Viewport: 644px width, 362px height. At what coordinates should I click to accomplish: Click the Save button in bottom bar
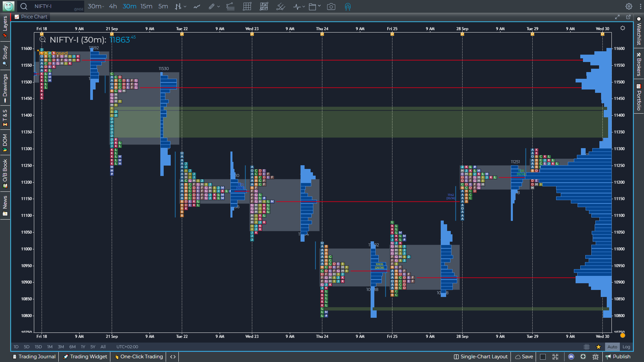click(x=524, y=357)
